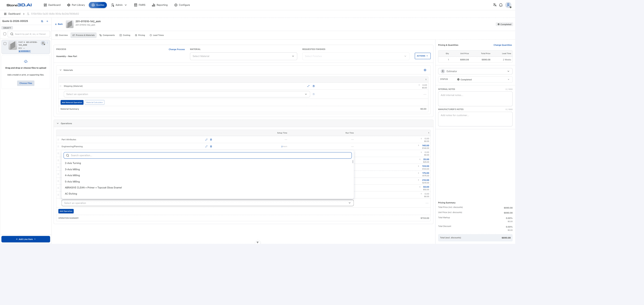Open the Materials settings gear icon
The width and height of the screenshot is (644, 305).
425,70
